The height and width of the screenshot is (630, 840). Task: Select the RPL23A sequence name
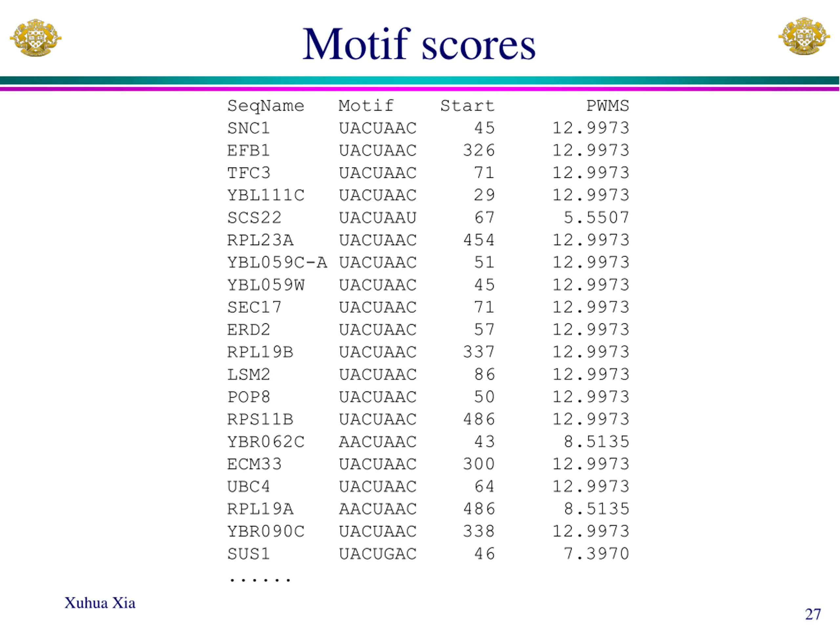[x=260, y=240]
